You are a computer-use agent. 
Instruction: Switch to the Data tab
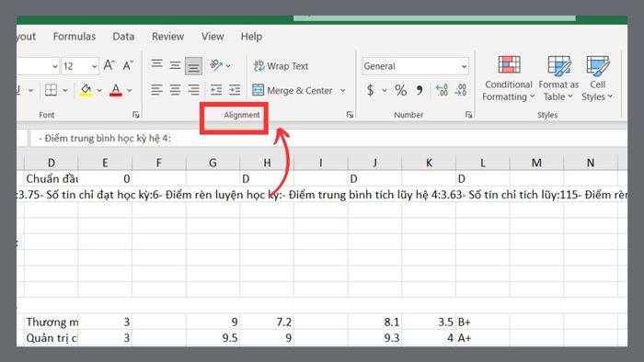(123, 37)
